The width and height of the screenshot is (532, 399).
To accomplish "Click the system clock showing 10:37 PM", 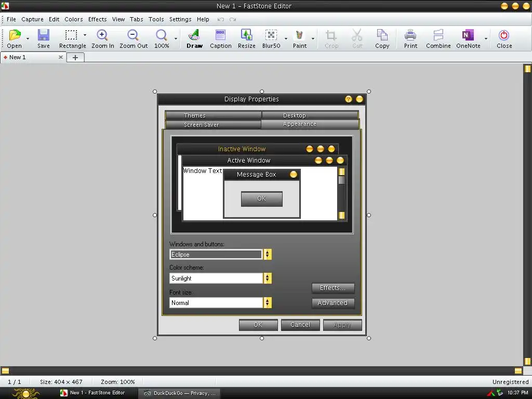I will 518,393.
